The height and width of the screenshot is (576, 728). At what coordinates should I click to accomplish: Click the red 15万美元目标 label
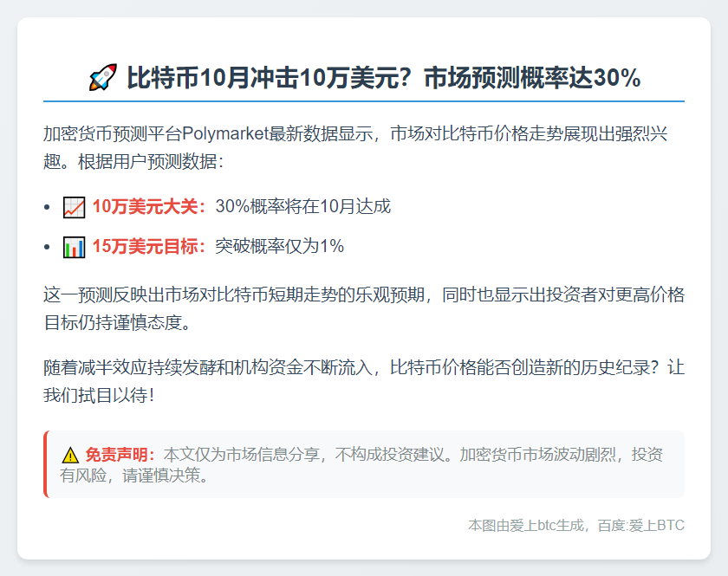pyautogui.click(x=149, y=247)
